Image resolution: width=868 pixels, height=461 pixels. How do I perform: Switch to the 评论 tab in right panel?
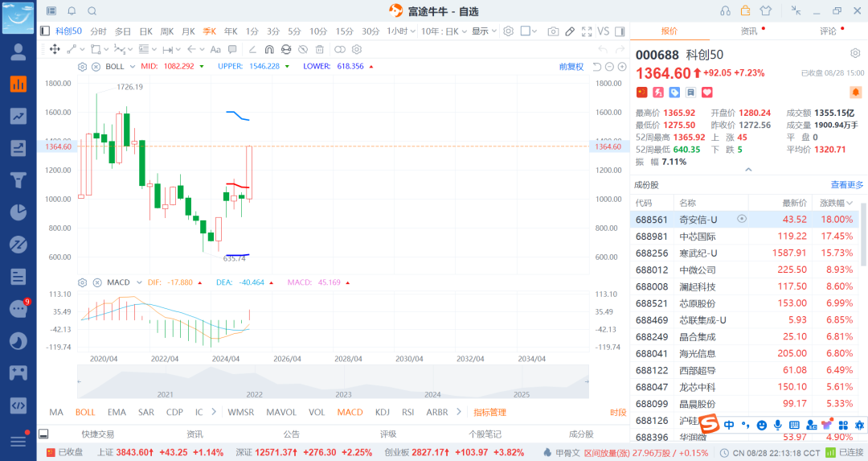828,31
